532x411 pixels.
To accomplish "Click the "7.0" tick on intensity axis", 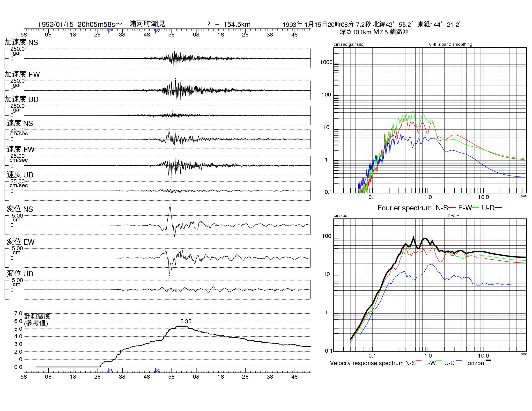I will pyautogui.click(x=18, y=313).
